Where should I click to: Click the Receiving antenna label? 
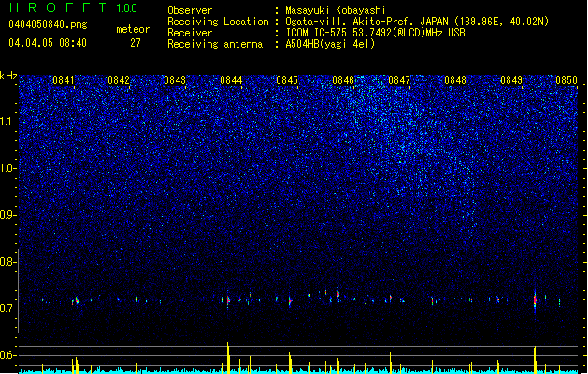[215, 44]
